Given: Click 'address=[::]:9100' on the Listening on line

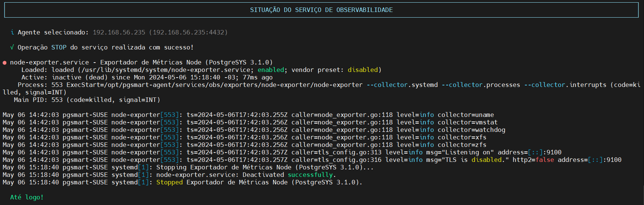Looking at the screenshot, I should pos(530,153).
